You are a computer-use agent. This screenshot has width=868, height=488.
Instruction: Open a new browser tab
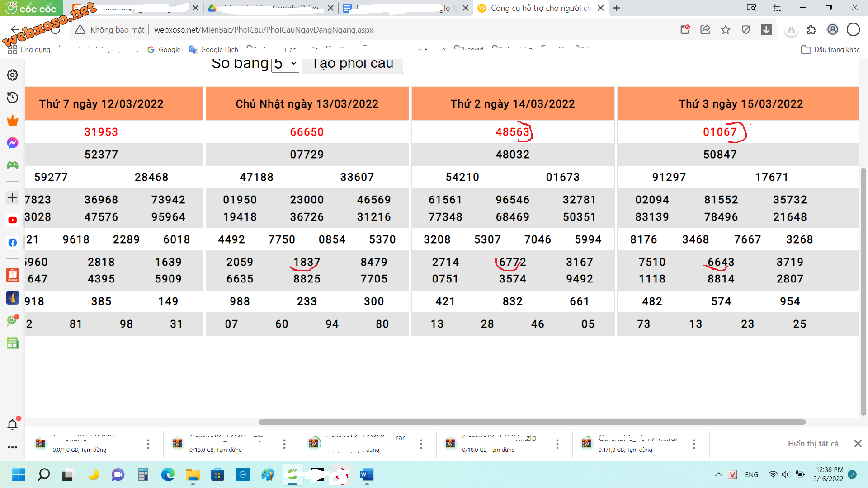click(616, 8)
